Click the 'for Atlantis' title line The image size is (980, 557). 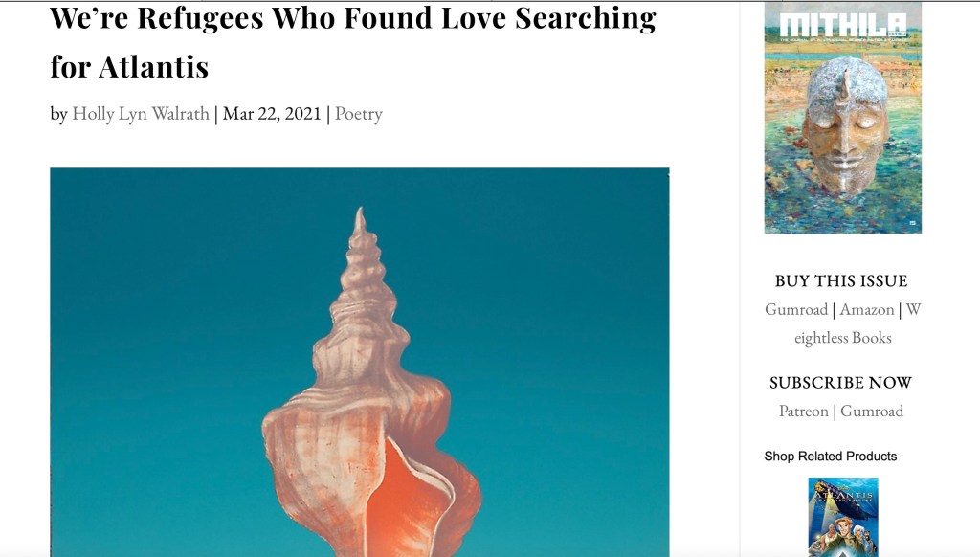[129, 67]
